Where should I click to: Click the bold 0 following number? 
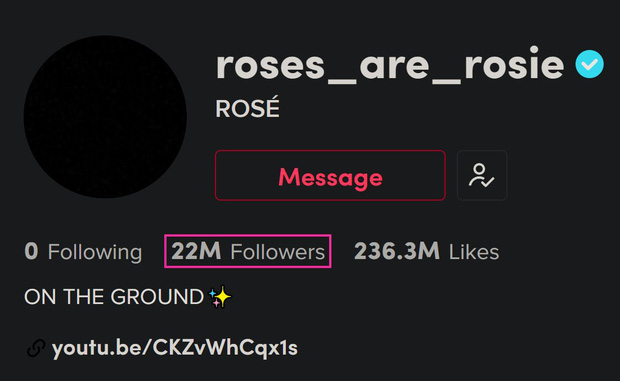click(x=31, y=251)
